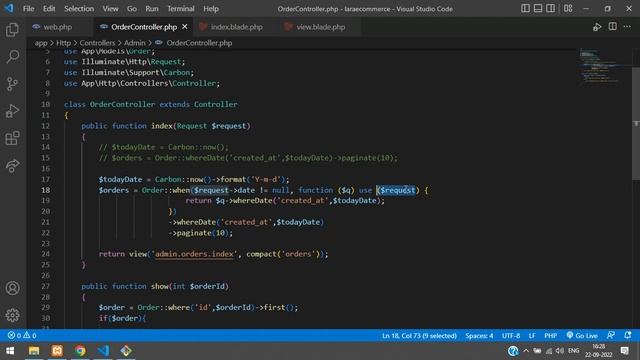640x360 pixels.
Task: Open the Edit menu
Action: (49, 9)
